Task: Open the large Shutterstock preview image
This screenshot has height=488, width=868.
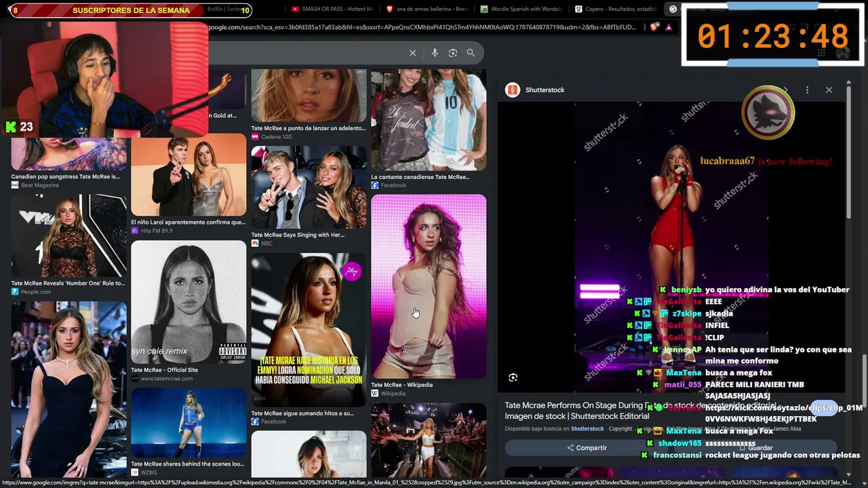Action: coord(671,247)
